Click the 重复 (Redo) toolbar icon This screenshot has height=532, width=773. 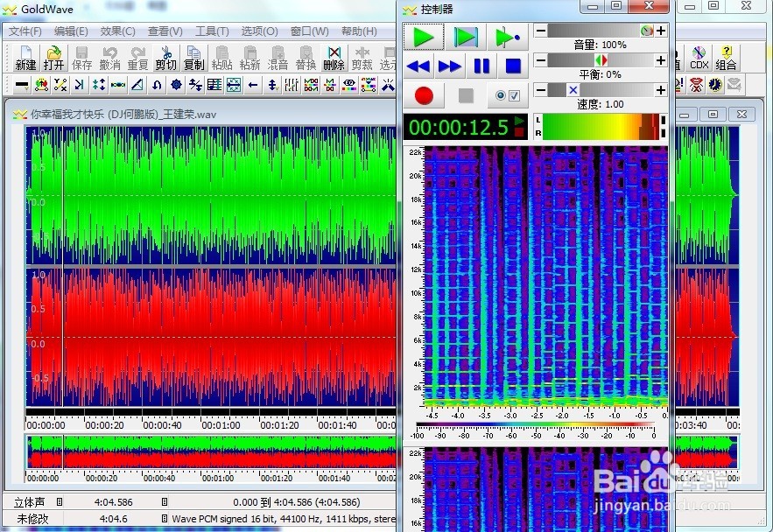(137, 58)
